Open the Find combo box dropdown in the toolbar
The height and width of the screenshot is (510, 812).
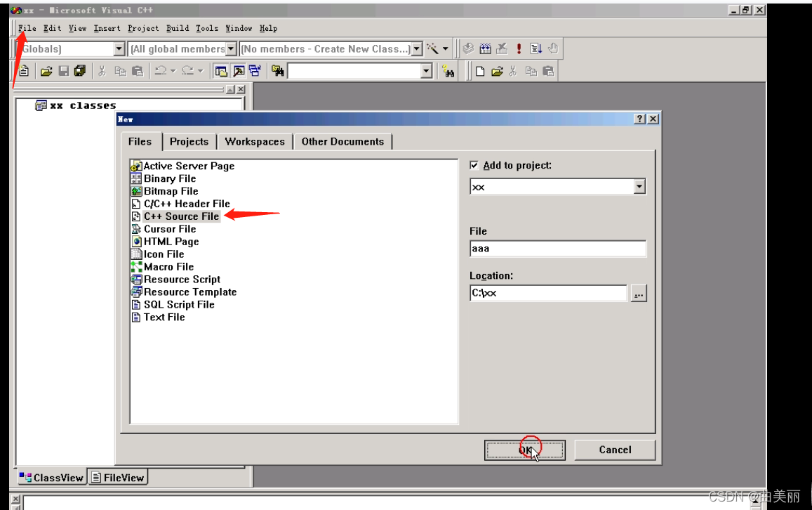point(426,71)
